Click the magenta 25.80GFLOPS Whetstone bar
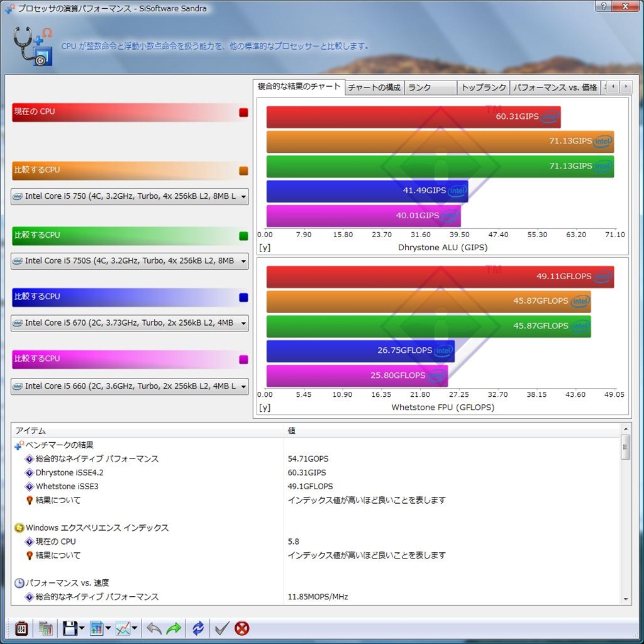644x644 pixels. 357,376
